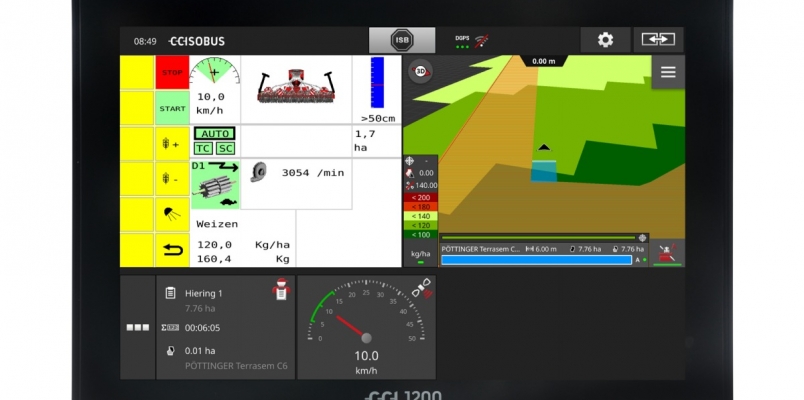This screenshot has height=400, width=804.
Task: Tap the TC task controller indicator
Action: (203, 148)
